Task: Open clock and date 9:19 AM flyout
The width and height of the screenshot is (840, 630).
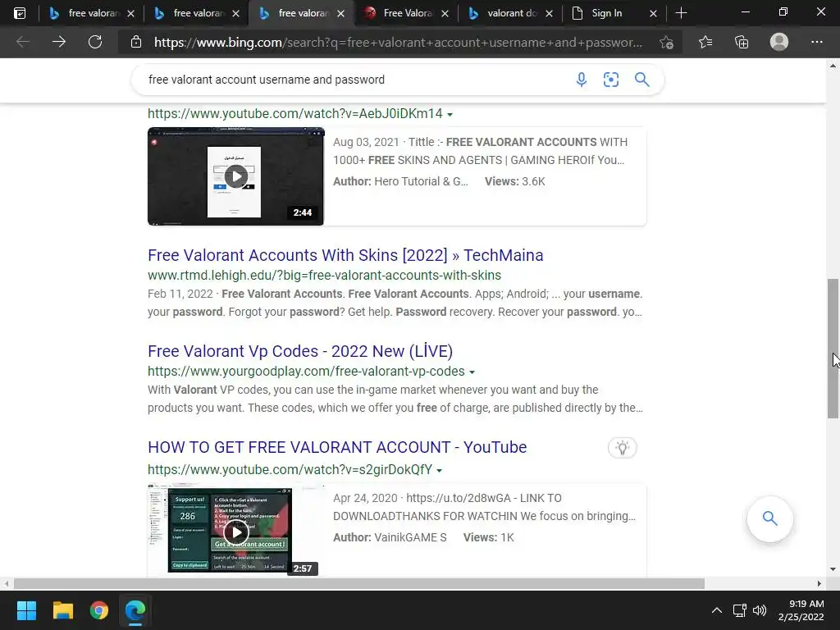Action: (x=801, y=610)
